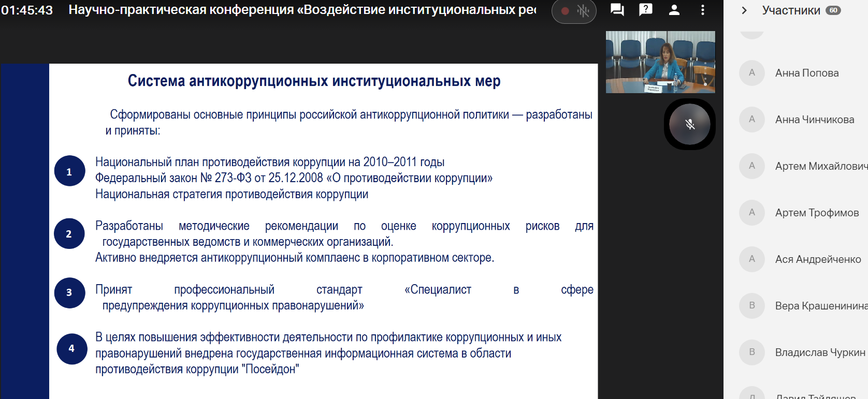This screenshot has width=868, height=399.
Task: Click the Участники panel header title
Action: (791, 10)
